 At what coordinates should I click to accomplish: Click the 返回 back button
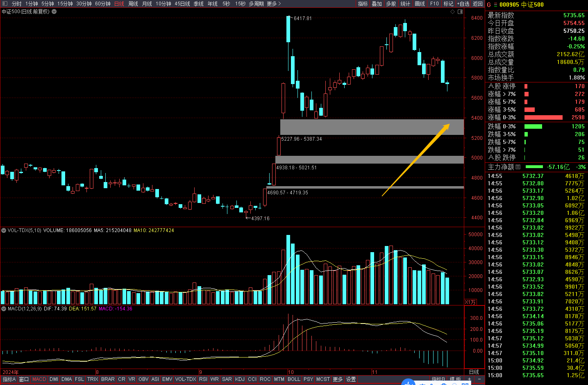coord(478,4)
